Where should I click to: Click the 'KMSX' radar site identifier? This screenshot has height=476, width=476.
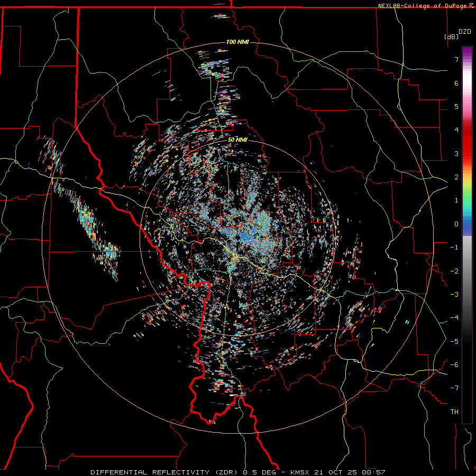300,472
